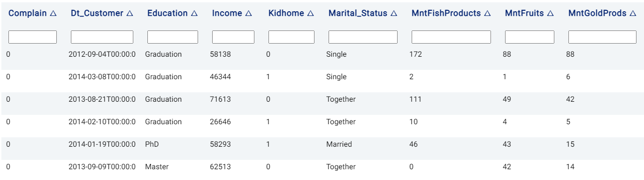644x180 pixels.
Task: Click the Income filter input box
Action: click(x=233, y=37)
